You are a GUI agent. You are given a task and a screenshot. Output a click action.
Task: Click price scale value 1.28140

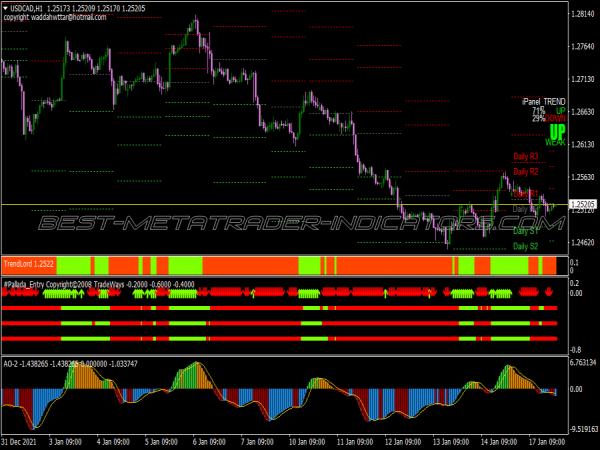[583, 14]
